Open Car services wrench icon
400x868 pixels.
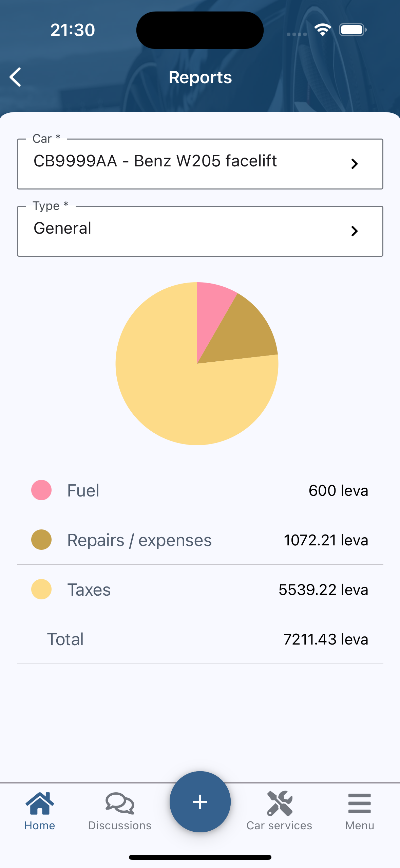[280, 803]
